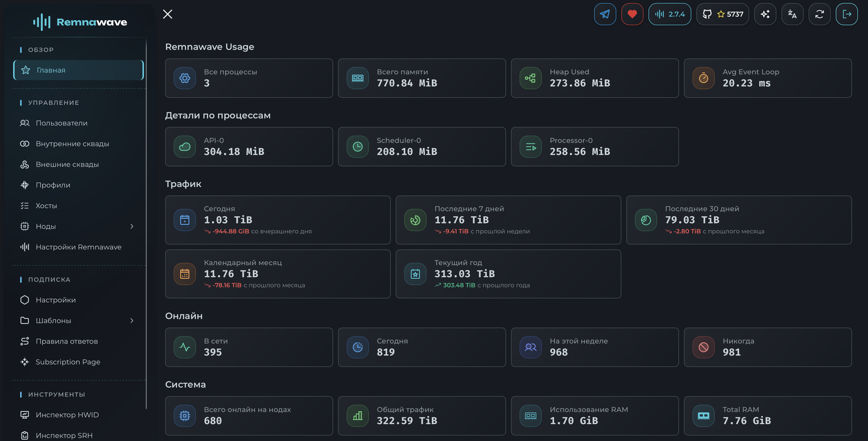Click the Сегодня traffic calendar icon

[184, 220]
